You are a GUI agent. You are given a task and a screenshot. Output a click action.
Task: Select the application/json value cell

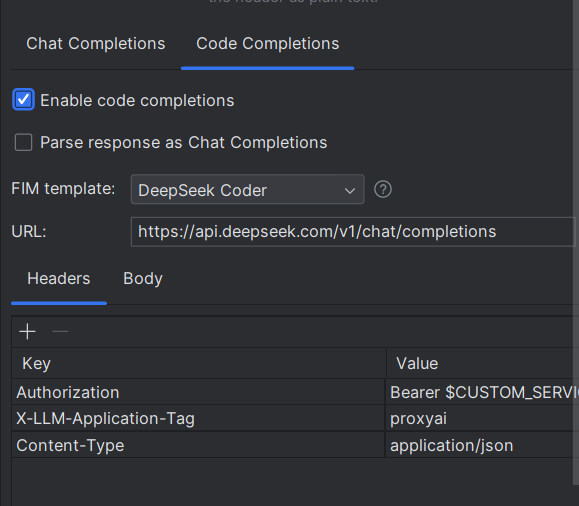[482, 445]
